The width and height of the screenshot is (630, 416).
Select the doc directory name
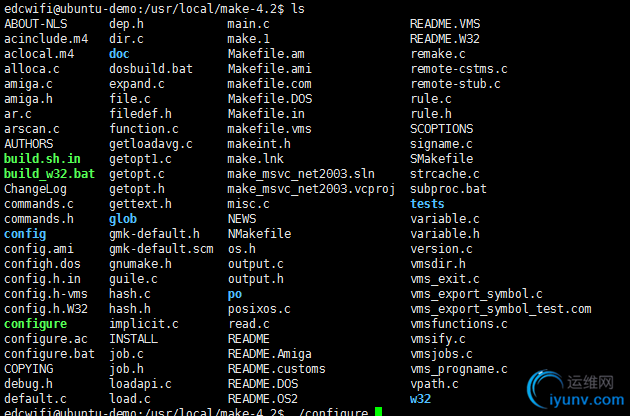pyautogui.click(x=119, y=54)
